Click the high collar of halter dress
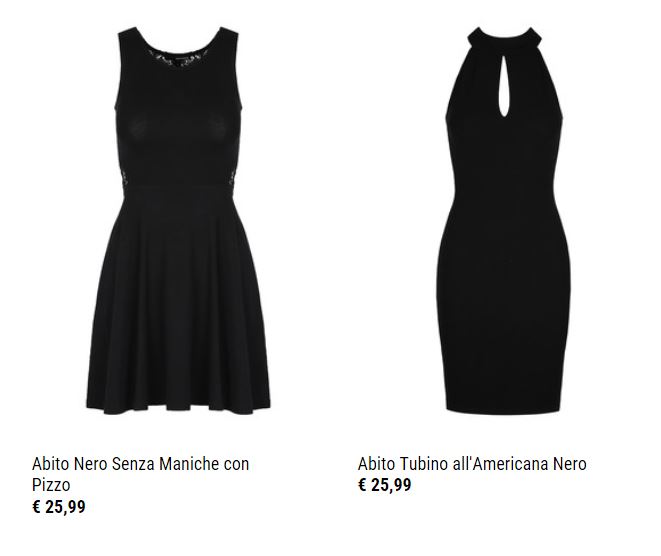 (504, 39)
